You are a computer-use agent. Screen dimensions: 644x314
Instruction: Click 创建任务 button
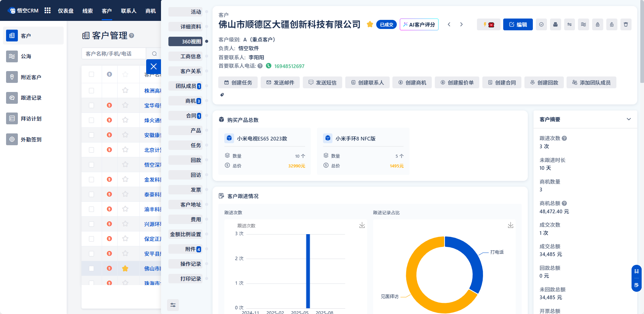(x=238, y=83)
